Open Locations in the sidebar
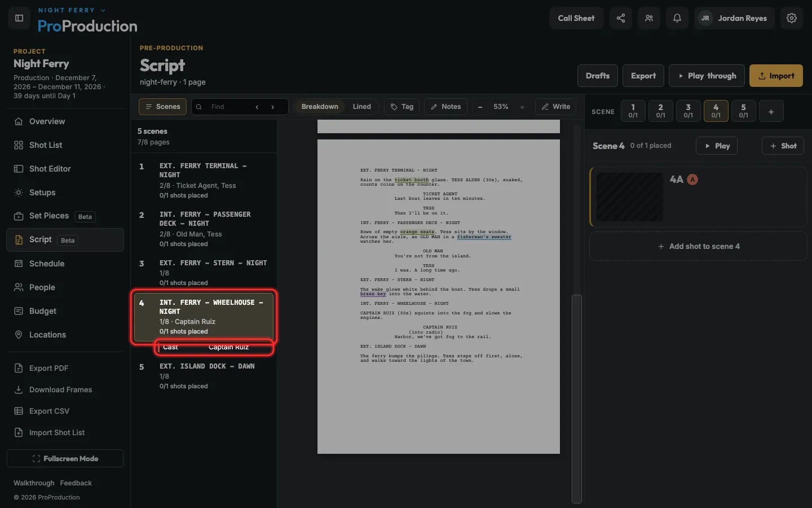 65,335
